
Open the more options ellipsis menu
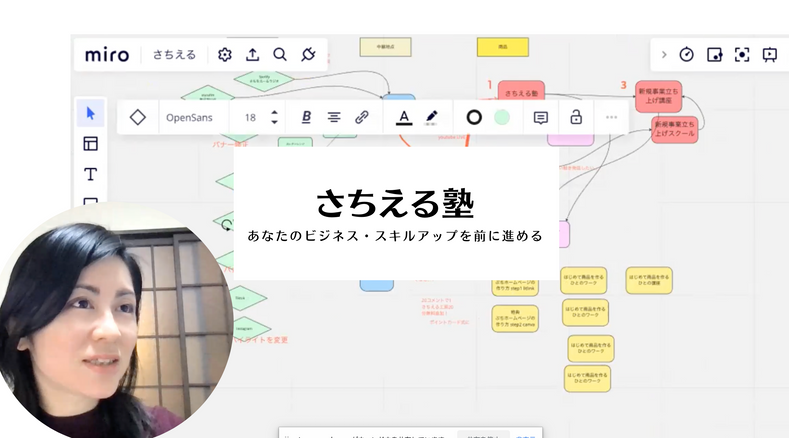tap(611, 117)
